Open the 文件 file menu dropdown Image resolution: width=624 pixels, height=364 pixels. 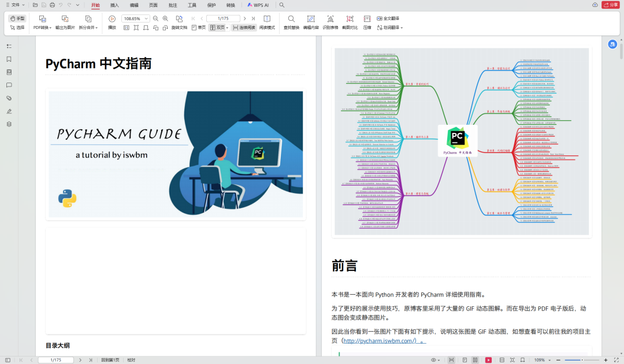pos(15,5)
